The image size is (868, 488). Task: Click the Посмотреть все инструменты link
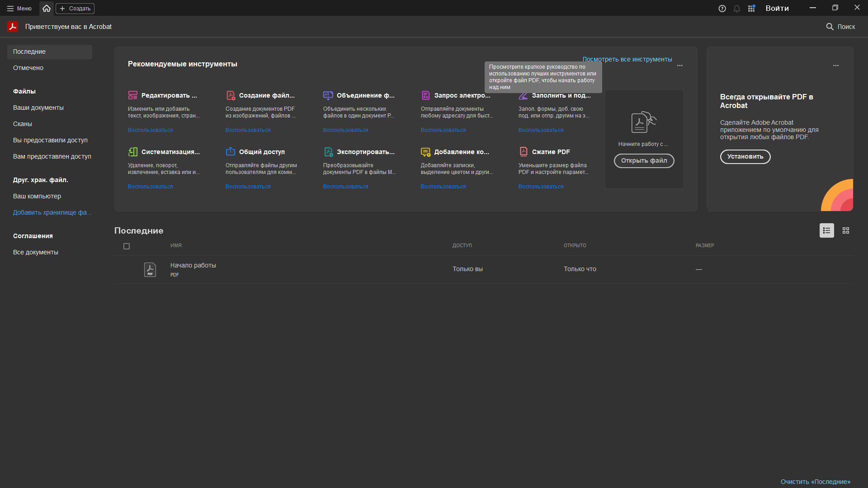tap(627, 59)
